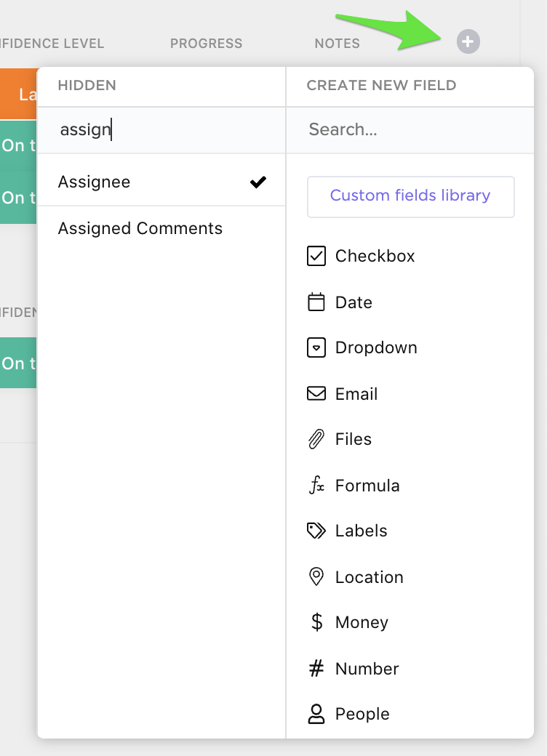Screen dimensions: 547x756
Task: Select the Number field type
Action: click(x=367, y=669)
